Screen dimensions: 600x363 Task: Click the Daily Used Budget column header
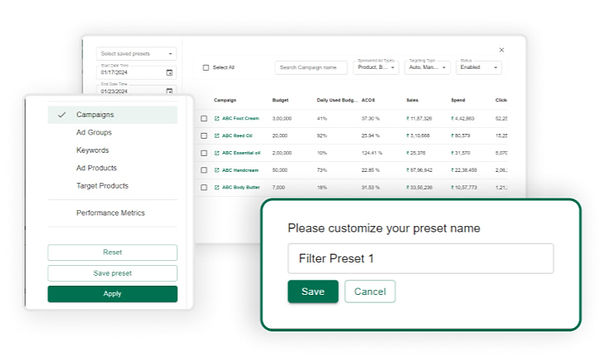tap(337, 100)
